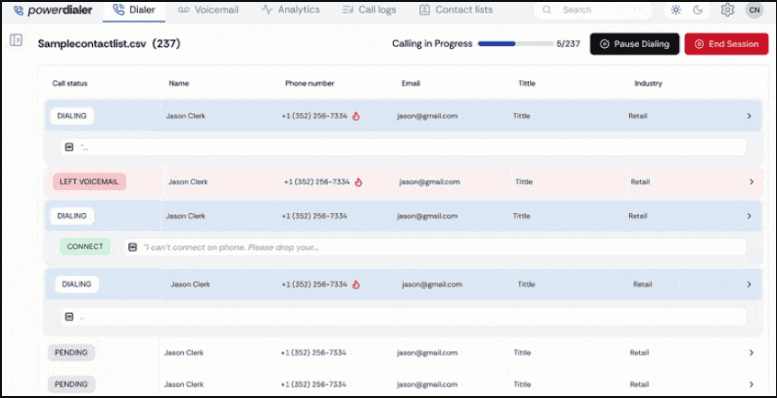777x398 pixels.
Task: Click the Industry column header
Action: [x=648, y=83]
